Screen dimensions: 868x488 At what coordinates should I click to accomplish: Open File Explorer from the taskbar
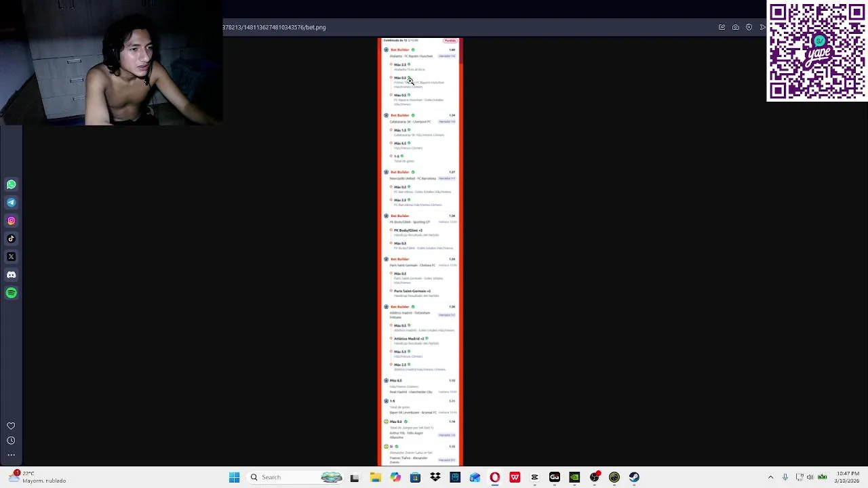tap(375, 477)
